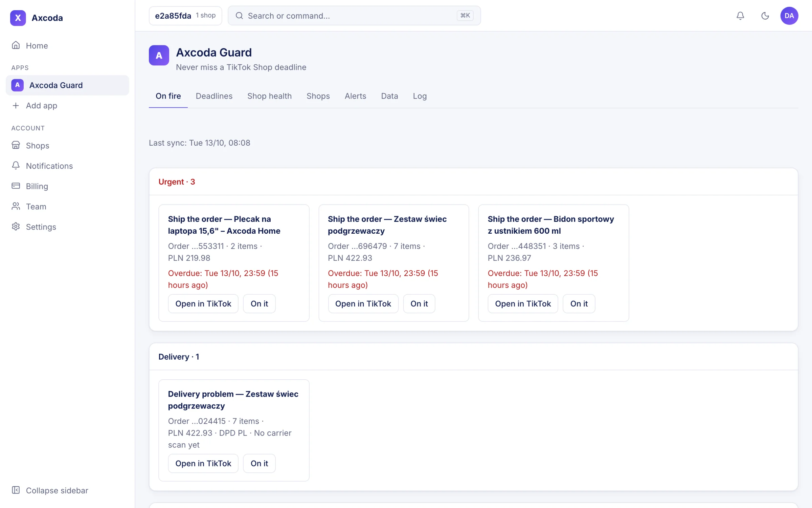The height and width of the screenshot is (508, 812).
Task: Open the Billing page
Action: pos(67,186)
